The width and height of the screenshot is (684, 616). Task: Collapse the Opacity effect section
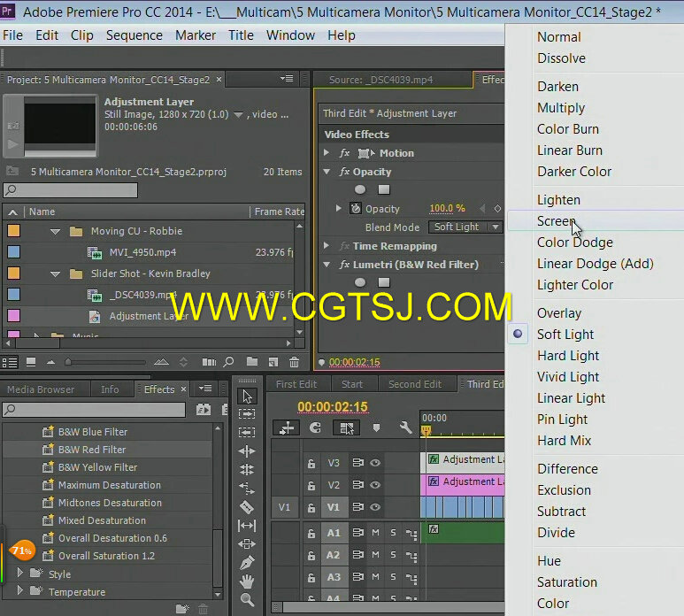pos(327,172)
